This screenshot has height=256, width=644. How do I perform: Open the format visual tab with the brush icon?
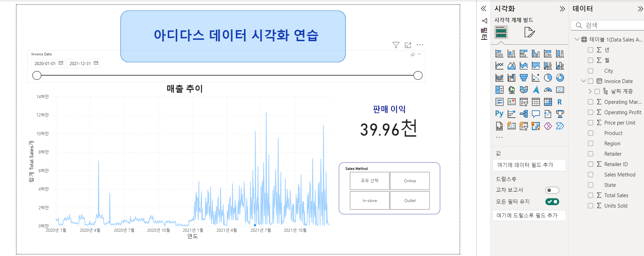[x=529, y=32]
